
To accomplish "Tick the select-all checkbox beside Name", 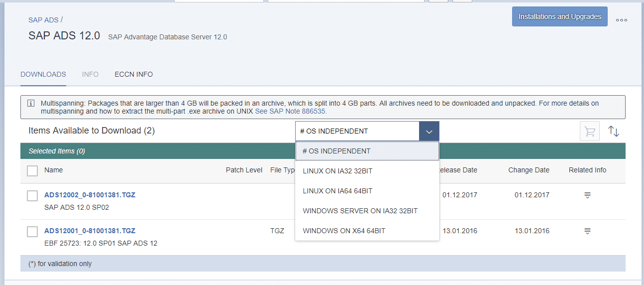I will [32, 171].
